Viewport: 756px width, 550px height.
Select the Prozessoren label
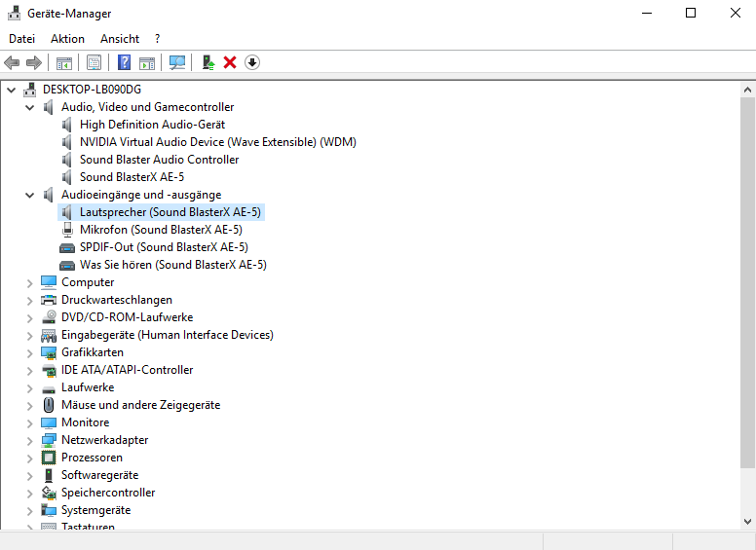click(x=92, y=458)
